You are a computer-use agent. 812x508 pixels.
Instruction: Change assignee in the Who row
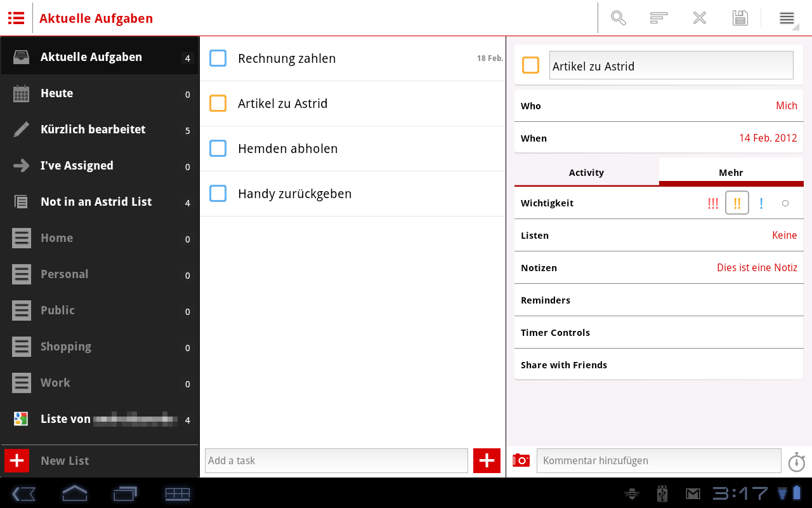658,106
